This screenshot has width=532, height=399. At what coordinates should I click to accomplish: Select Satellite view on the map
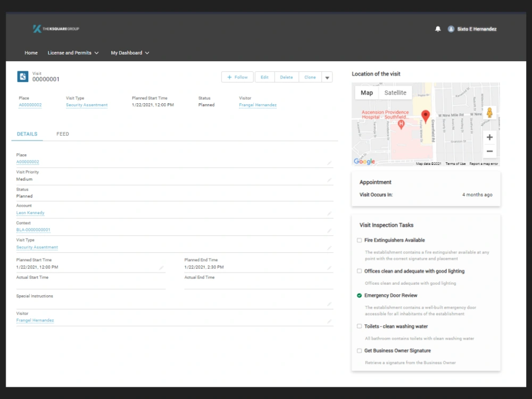pyautogui.click(x=395, y=93)
